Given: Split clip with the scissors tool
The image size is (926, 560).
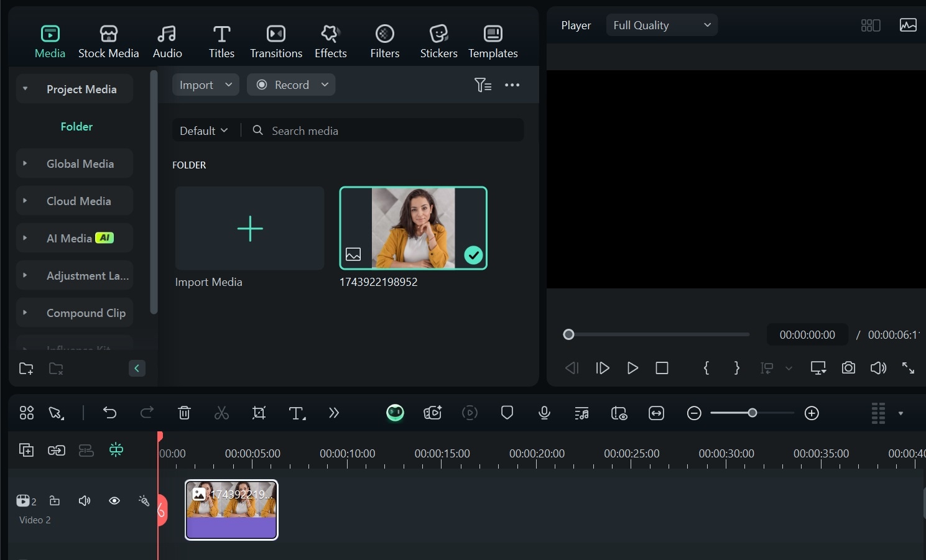Looking at the screenshot, I should [x=221, y=413].
